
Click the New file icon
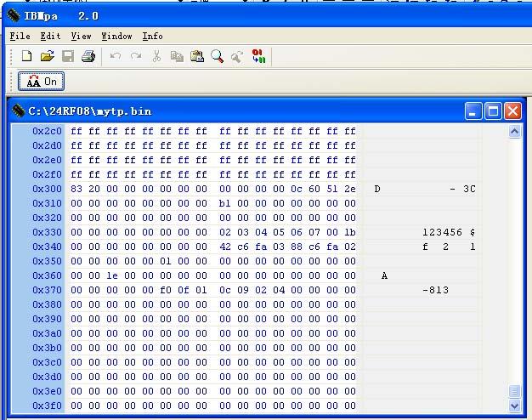(27, 56)
